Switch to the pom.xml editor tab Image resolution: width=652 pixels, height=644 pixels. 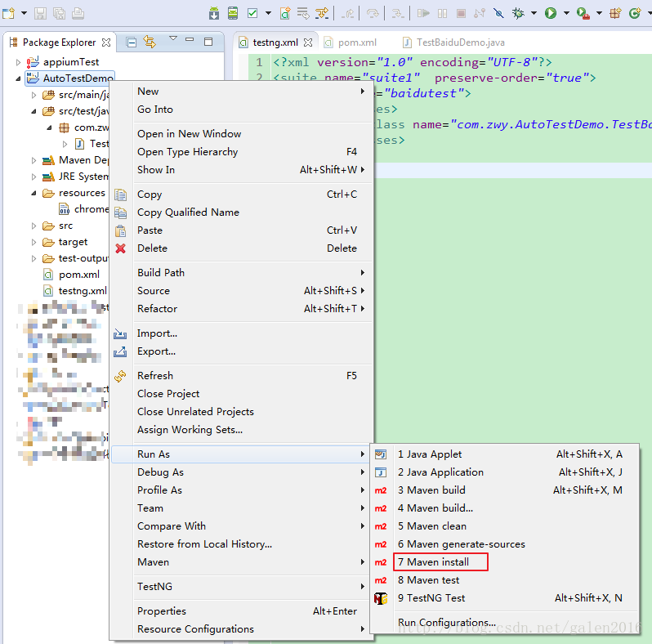point(351,42)
